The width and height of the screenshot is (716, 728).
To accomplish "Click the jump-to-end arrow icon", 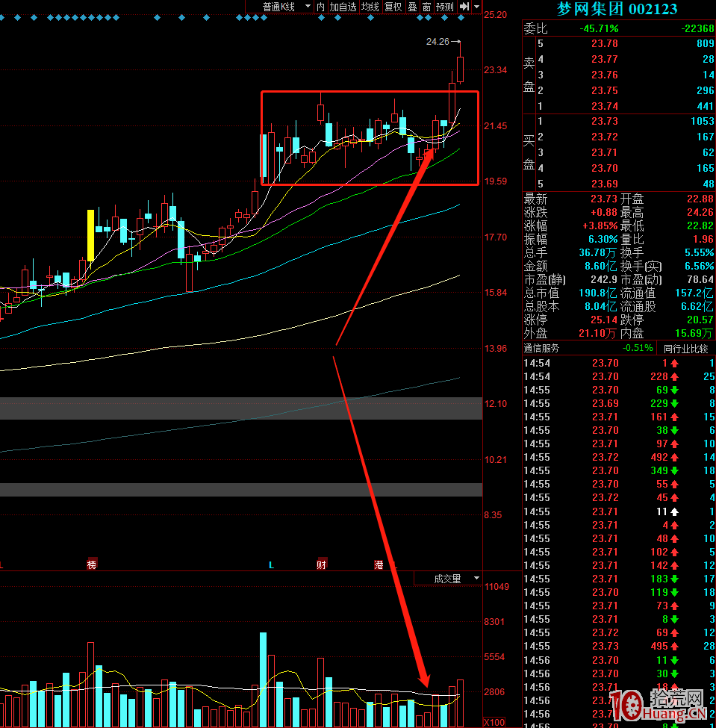I will (464, 7).
